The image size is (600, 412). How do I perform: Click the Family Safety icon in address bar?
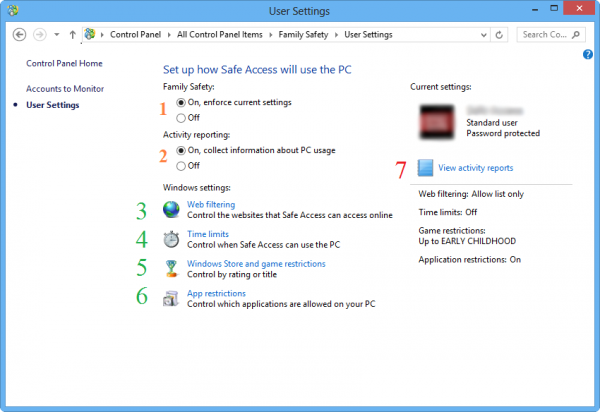[90, 34]
